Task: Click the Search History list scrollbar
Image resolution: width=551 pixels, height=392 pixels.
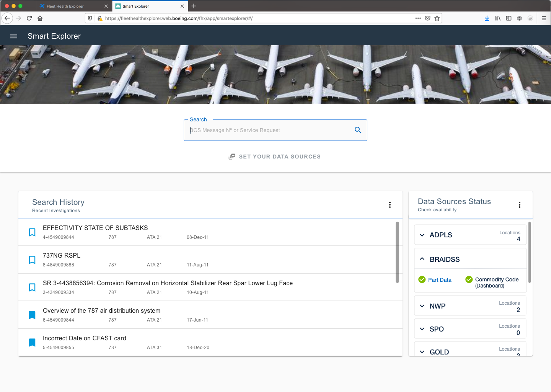Action: pos(397,252)
